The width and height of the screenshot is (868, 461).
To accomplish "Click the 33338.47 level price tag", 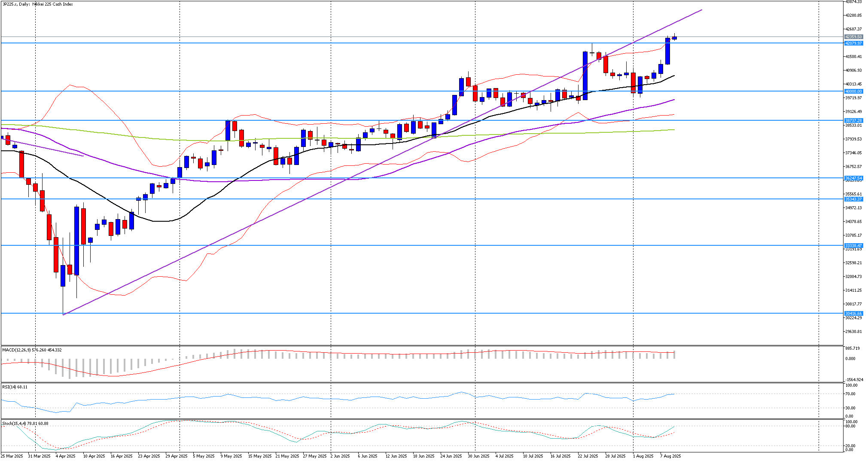I will point(853,246).
